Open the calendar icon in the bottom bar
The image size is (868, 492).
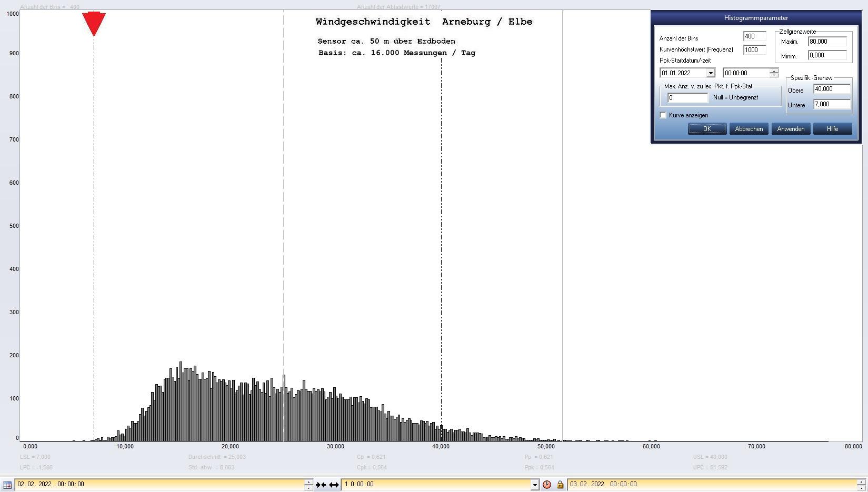coord(7,485)
